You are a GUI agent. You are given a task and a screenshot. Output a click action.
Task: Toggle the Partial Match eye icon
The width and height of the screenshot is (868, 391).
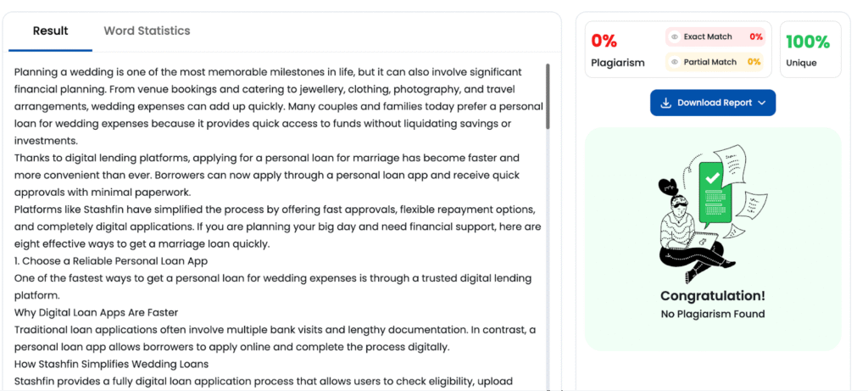(x=675, y=62)
